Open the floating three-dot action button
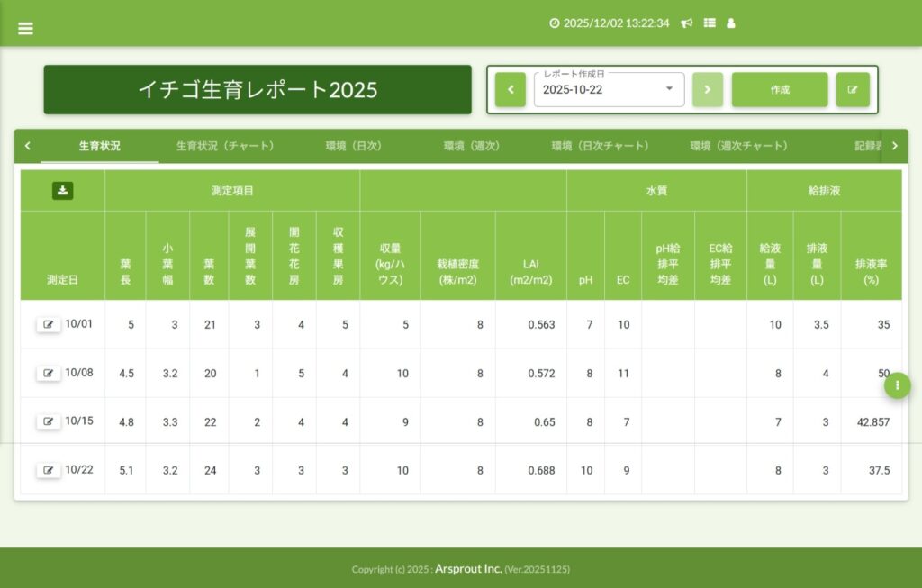 pyautogui.click(x=897, y=385)
